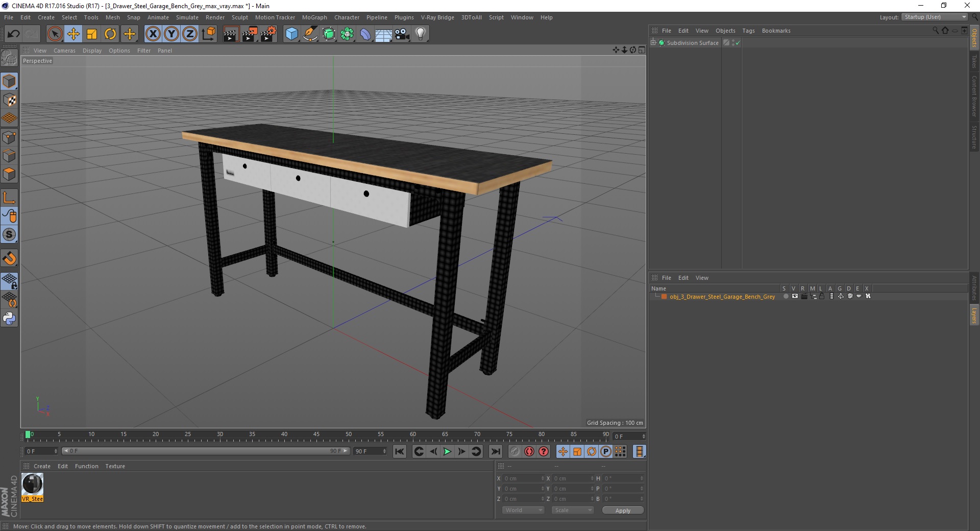Screen dimensions: 980x531
Task: Open the V-Ray Bridge menu
Action: 437,17
